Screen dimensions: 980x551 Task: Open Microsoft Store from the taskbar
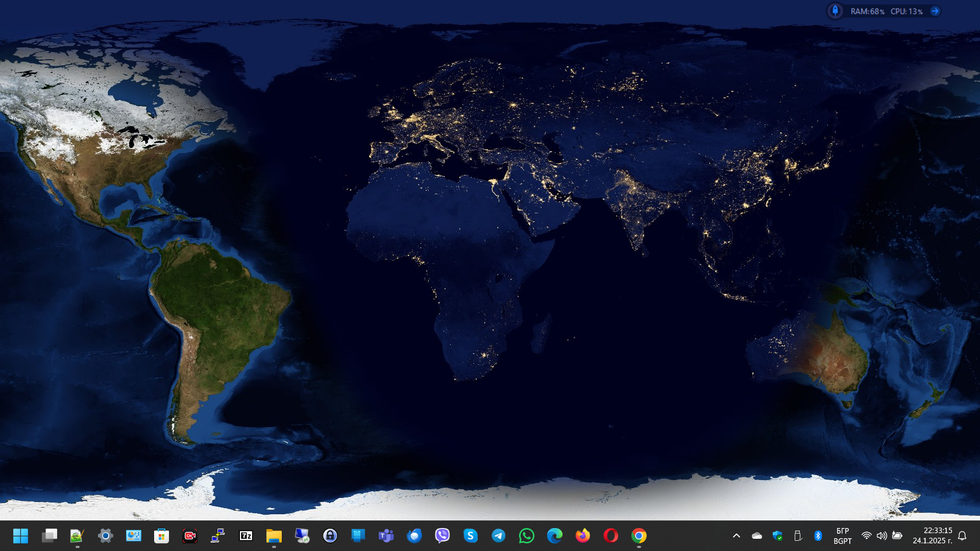tap(162, 536)
